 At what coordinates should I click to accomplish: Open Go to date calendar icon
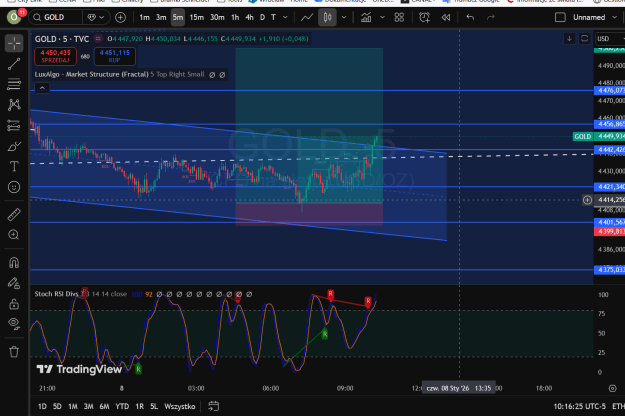[214, 406]
